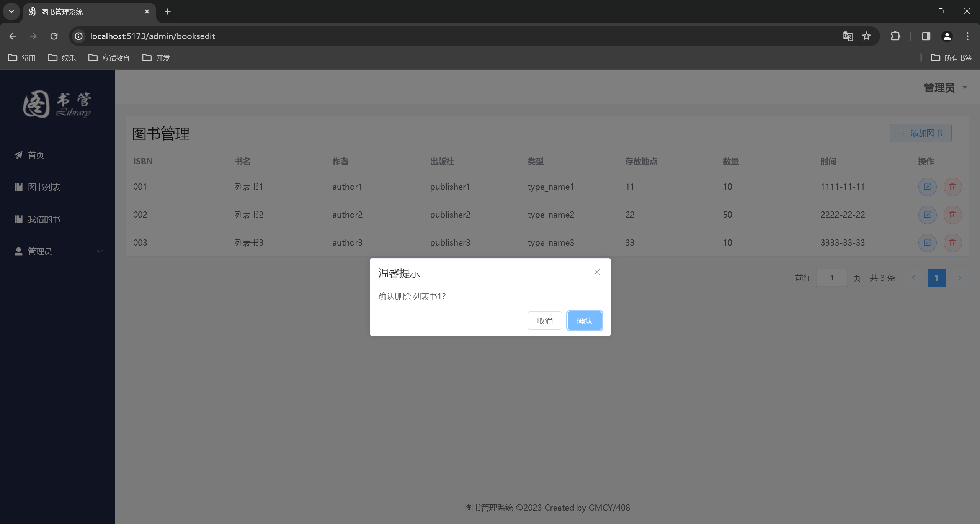Click delete trash icon for book 001
The width and height of the screenshot is (980, 524).
952,187
